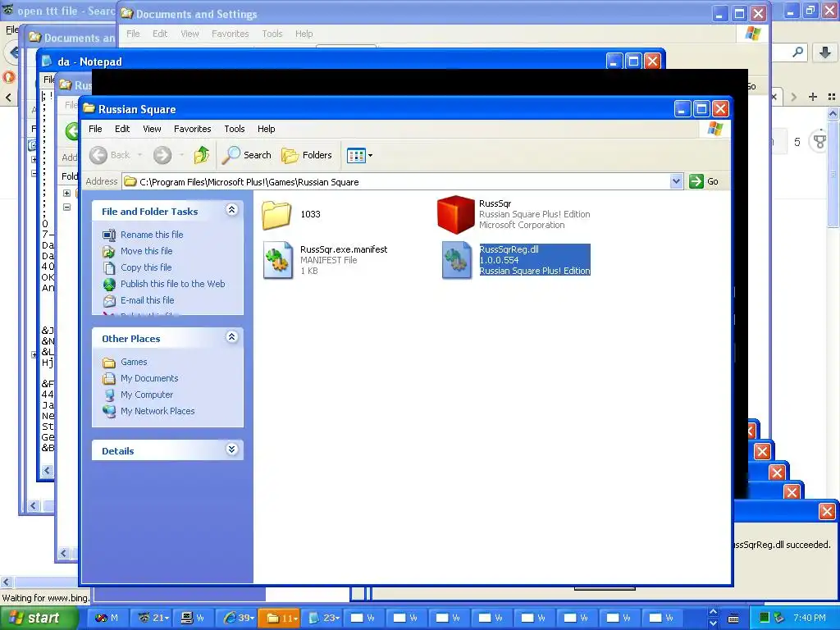Click the Views icon in the toolbar
The image size is (840, 630).
[356, 155]
